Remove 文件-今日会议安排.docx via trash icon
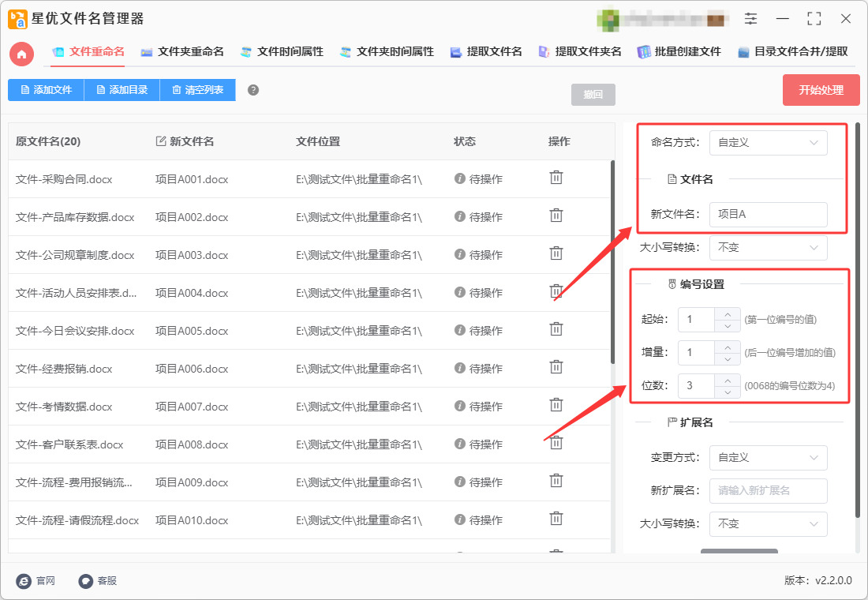 (556, 329)
